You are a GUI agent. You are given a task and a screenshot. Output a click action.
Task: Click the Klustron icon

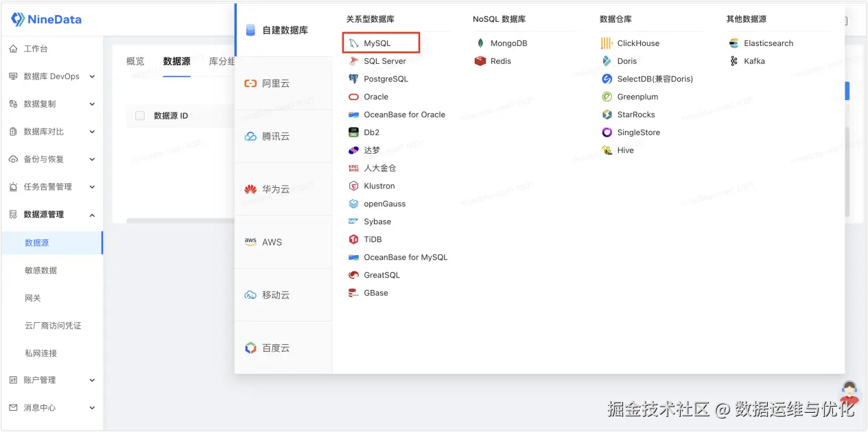(x=353, y=186)
